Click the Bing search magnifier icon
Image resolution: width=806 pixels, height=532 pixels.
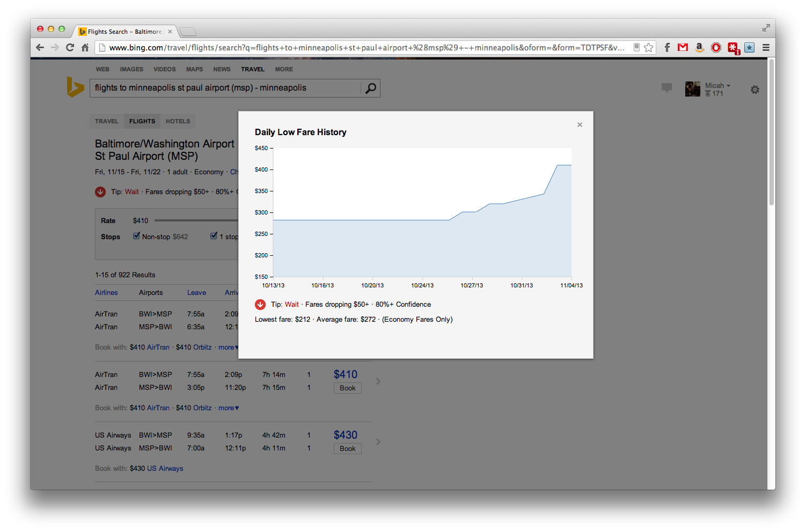tap(370, 88)
